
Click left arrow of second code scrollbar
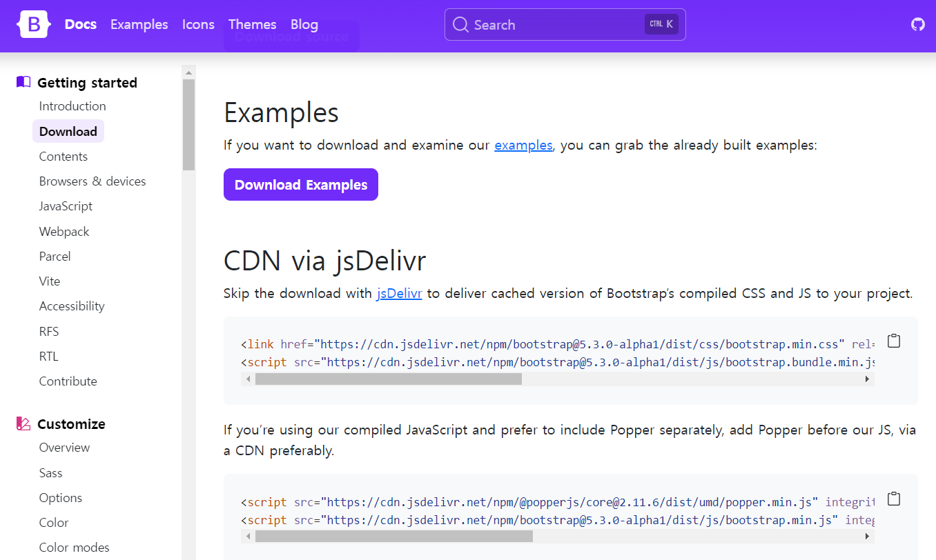tap(247, 536)
